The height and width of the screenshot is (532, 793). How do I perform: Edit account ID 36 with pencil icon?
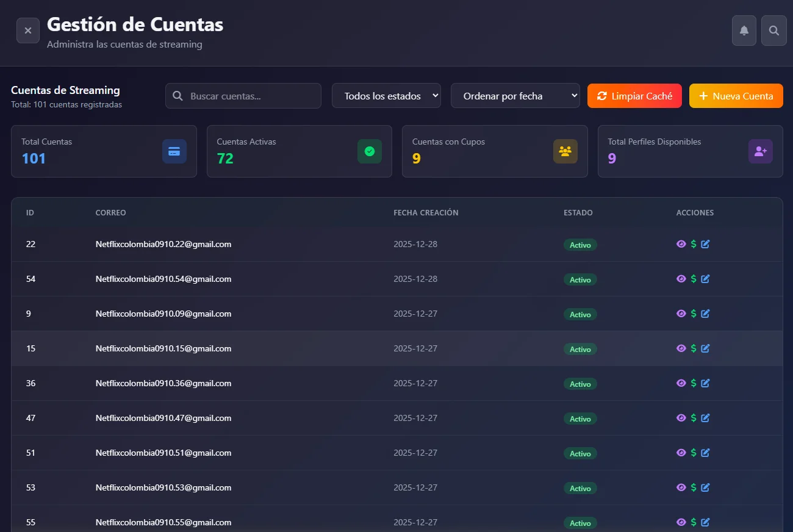pyautogui.click(x=706, y=383)
